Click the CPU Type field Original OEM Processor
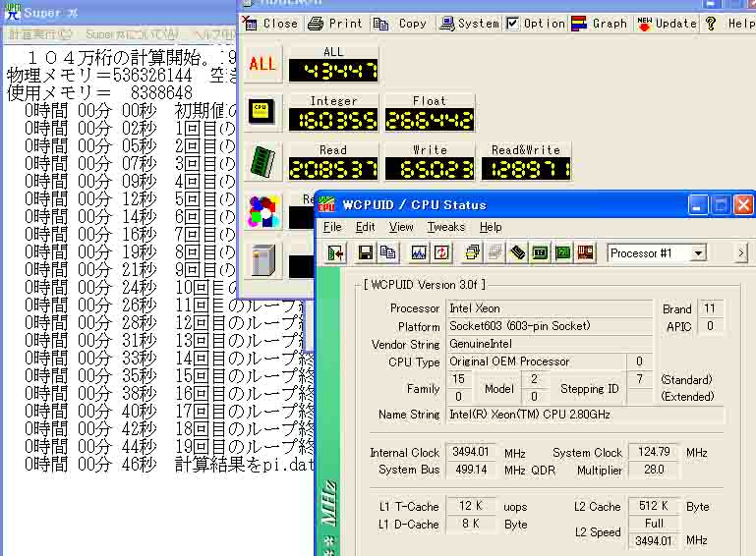The image size is (756, 556). click(537, 361)
